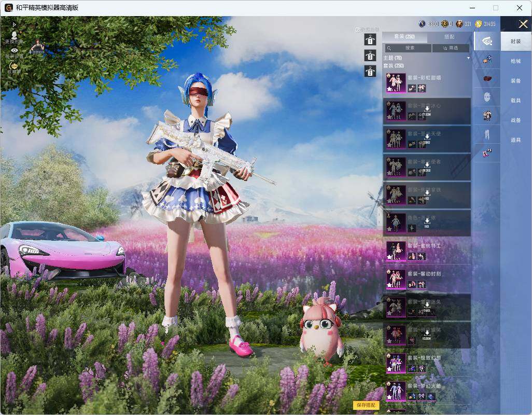
Task: Open the pink shoes category icon
Action: (487, 153)
